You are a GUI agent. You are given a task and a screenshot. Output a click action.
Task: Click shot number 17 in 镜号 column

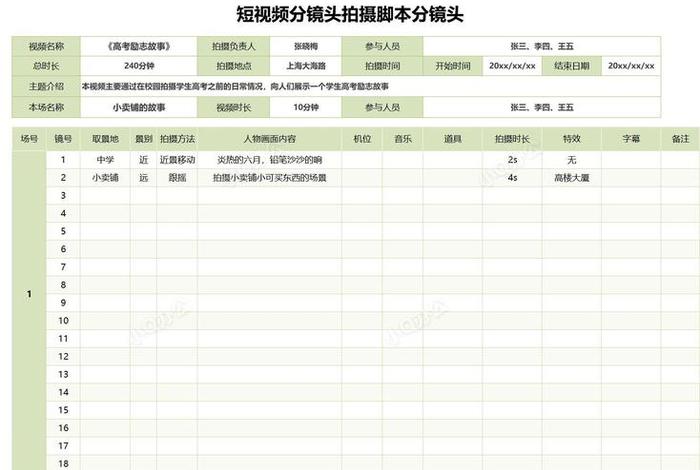coord(63,445)
